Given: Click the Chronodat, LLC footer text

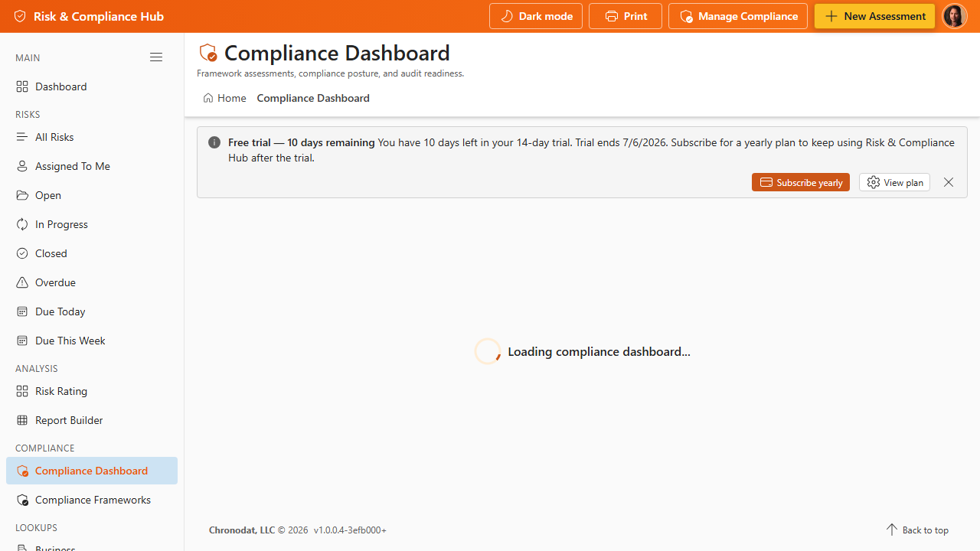Looking at the screenshot, I should click(x=242, y=530).
